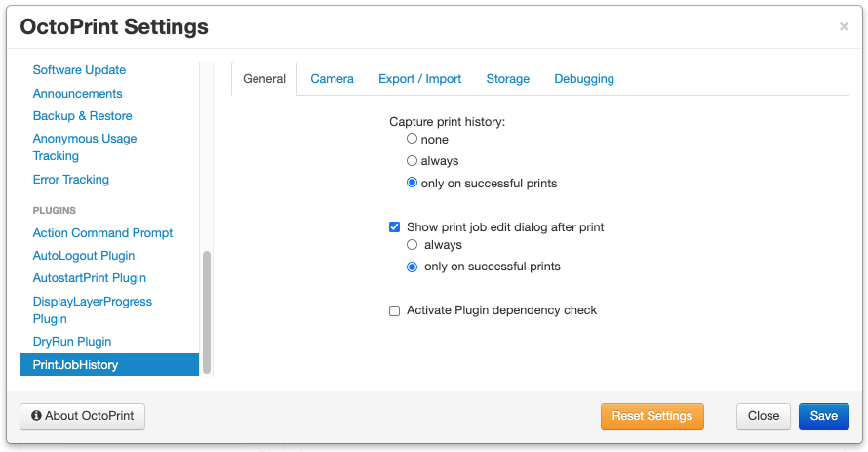Screen dimensions: 868x452
Task: Set edit dialog to show 'always'
Action: pyautogui.click(x=413, y=245)
